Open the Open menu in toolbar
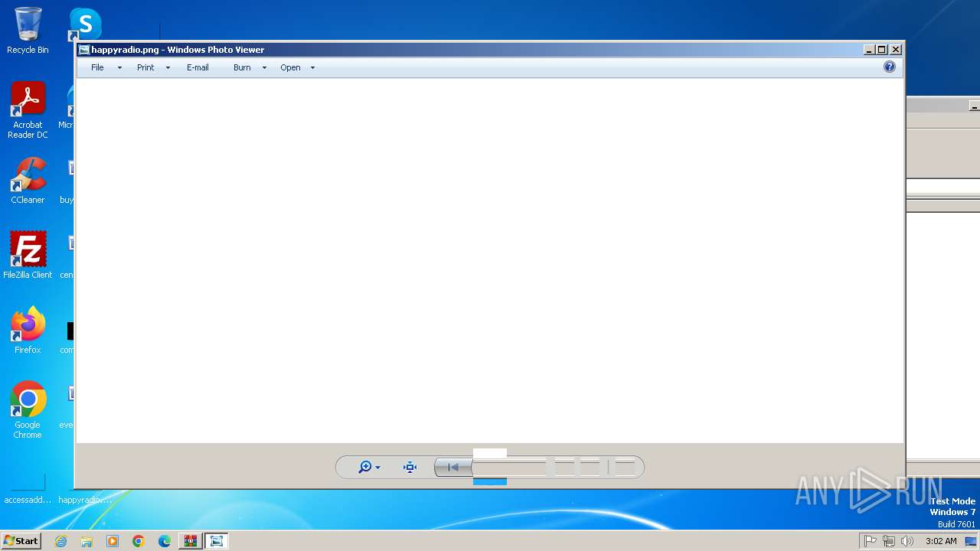The height and width of the screenshot is (551, 980). click(x=290, y=67)
